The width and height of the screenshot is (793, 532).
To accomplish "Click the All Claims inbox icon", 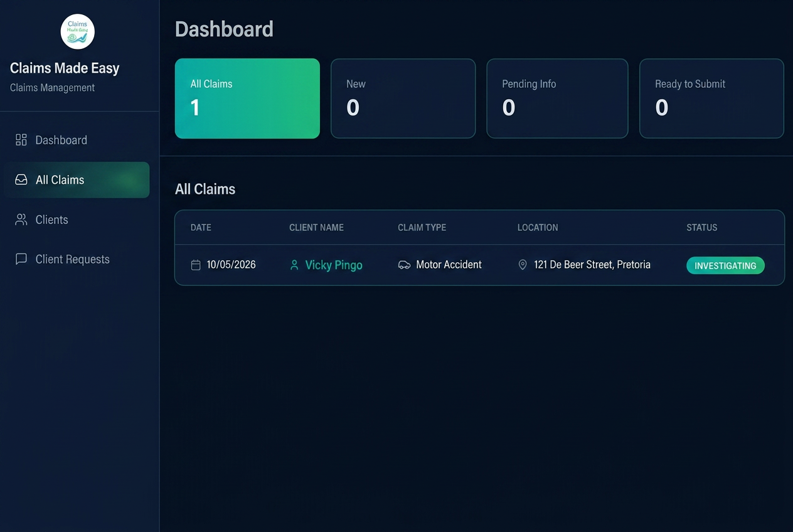I will click(21, 180).
